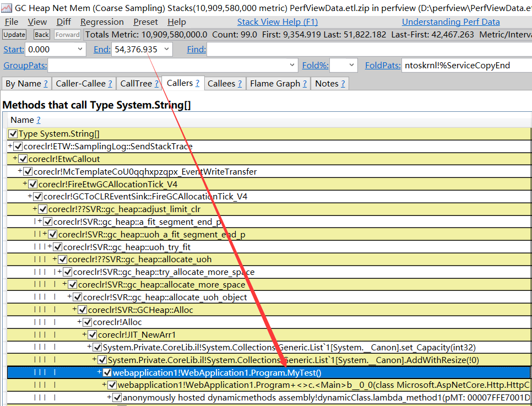The width and height of the screenshot is (532, 406).
Task: Click the help question mark beside Callers tab
Action: tap(197, 83)
